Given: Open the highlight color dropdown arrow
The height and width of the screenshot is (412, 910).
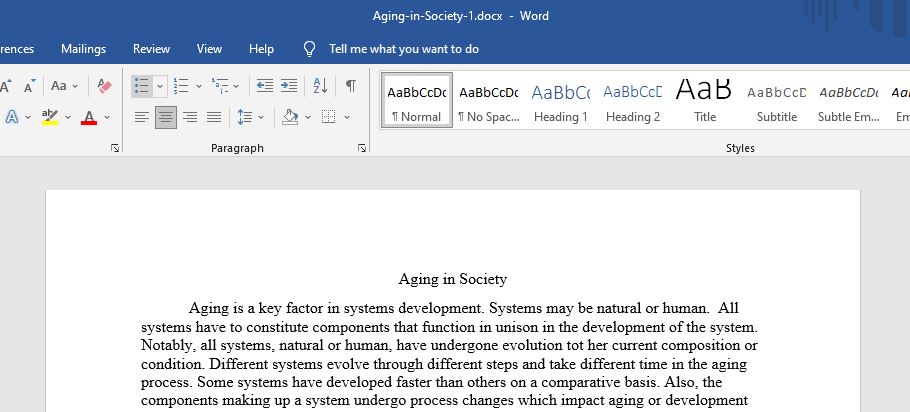Looking at the screenshot, I should tap(68, 117).
